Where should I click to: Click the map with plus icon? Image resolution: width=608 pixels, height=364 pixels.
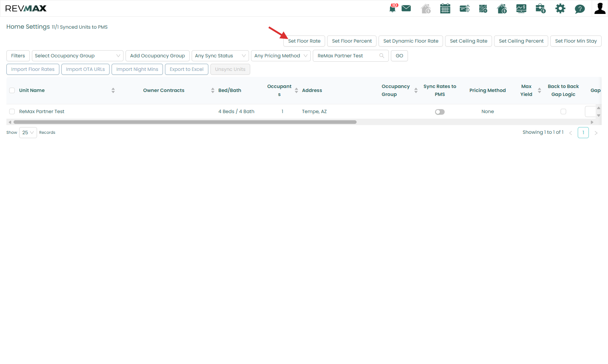tap(483, 8)
